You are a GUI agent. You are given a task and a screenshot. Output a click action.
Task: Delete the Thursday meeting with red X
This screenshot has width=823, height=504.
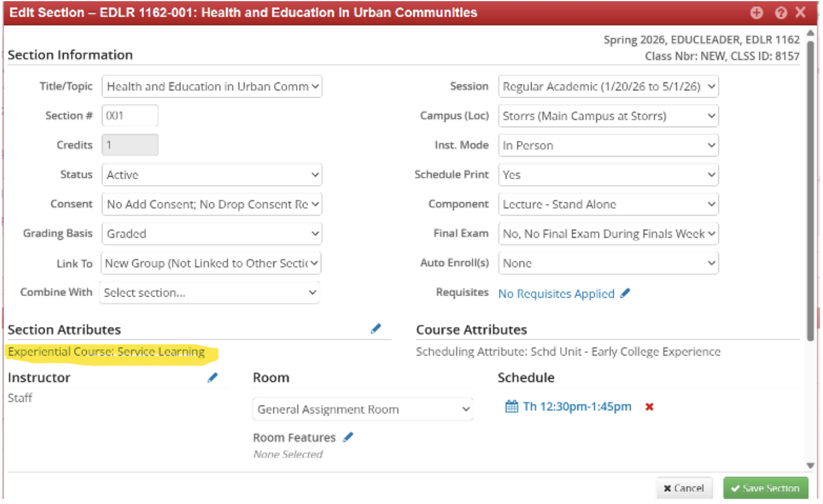click(x=649, y=407)
